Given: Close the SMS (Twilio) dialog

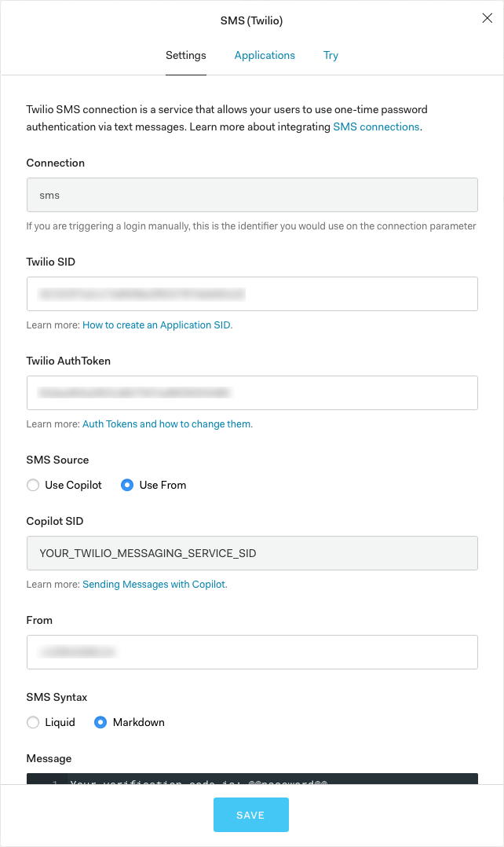Looking at the screenshot, I should [487, 18].
